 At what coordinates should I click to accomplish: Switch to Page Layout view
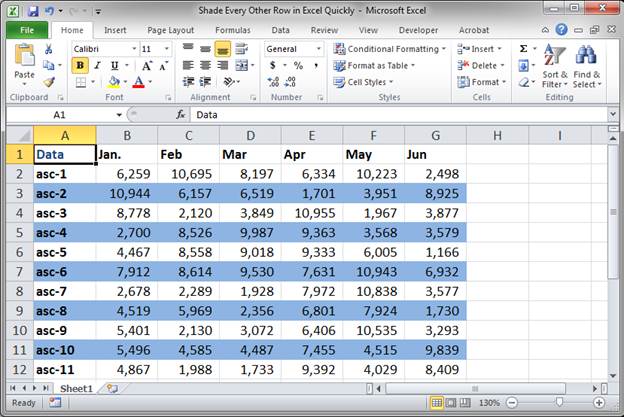[450, 403]
